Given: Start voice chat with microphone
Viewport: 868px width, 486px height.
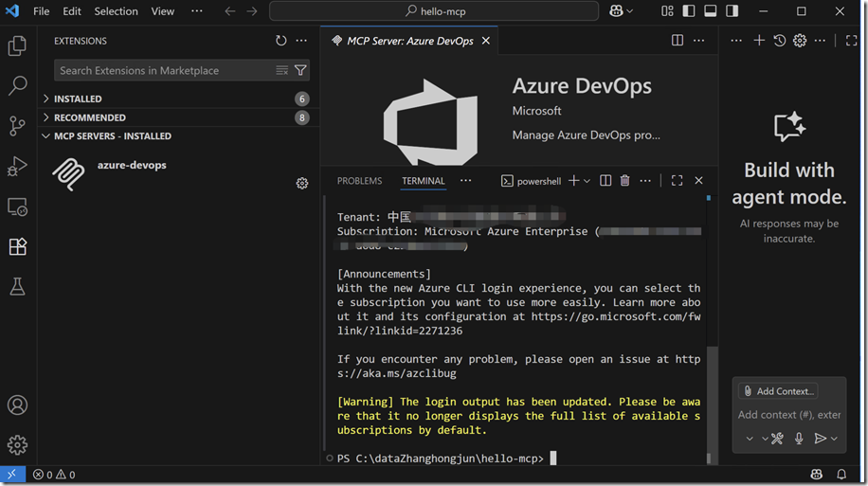Looking at the screenshot, I should click(x=799, y=439).
